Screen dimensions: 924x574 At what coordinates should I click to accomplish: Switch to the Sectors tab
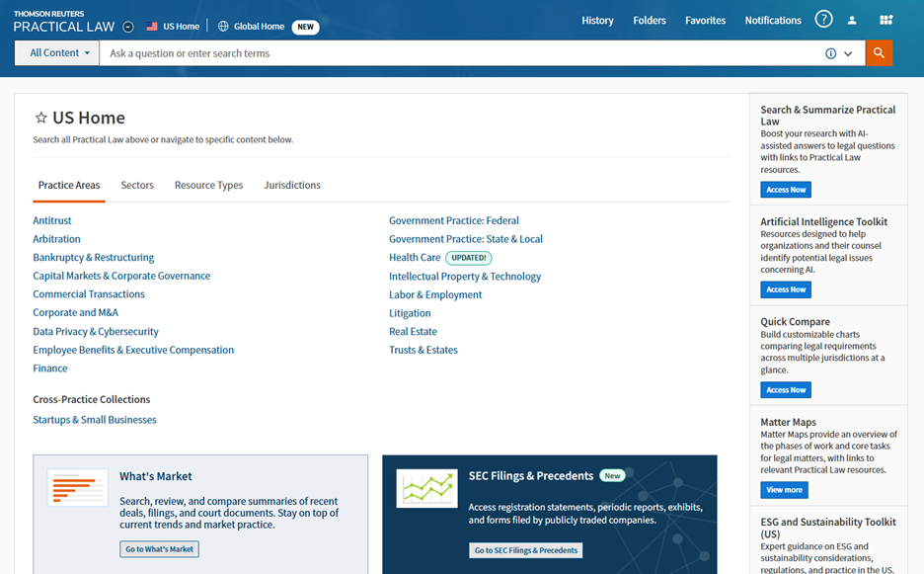pyautogui.click(x=137, y=185)
